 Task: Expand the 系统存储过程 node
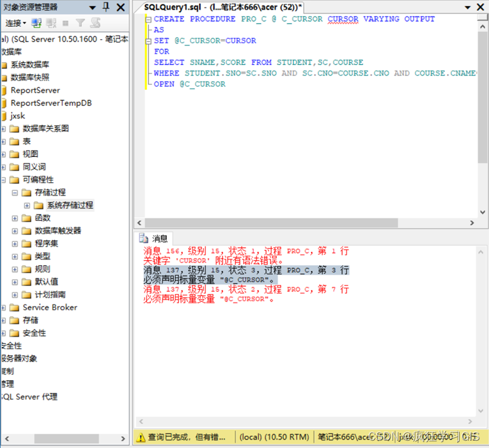coord(27,205)
